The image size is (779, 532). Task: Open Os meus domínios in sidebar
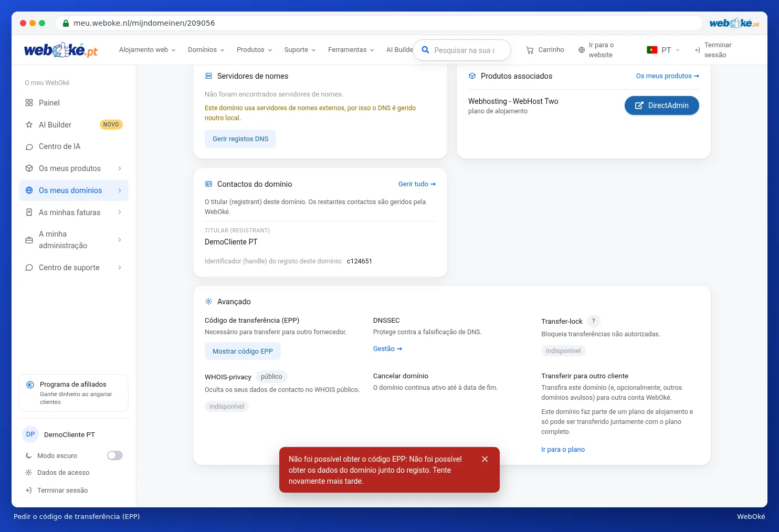point(73,190)
